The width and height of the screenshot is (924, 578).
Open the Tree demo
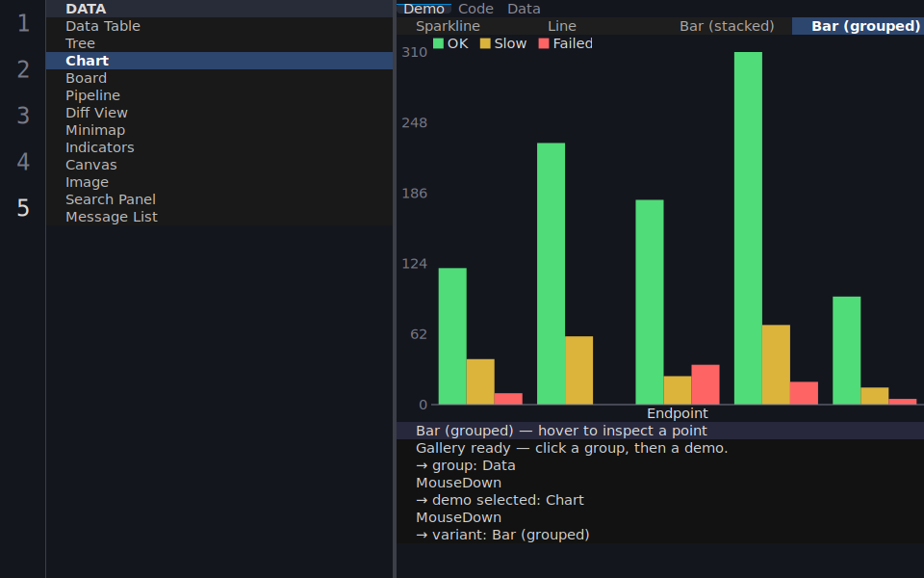click(219, 43)
